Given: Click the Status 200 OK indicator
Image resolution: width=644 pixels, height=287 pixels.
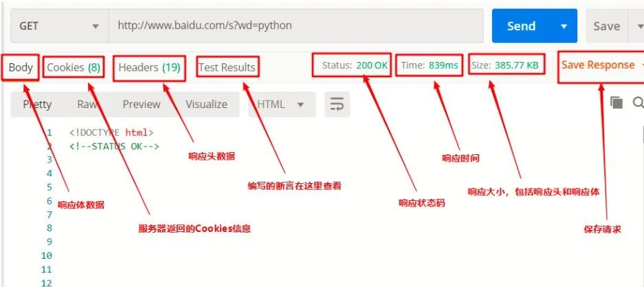Looking at the screenshot, I should coord(355,65).
